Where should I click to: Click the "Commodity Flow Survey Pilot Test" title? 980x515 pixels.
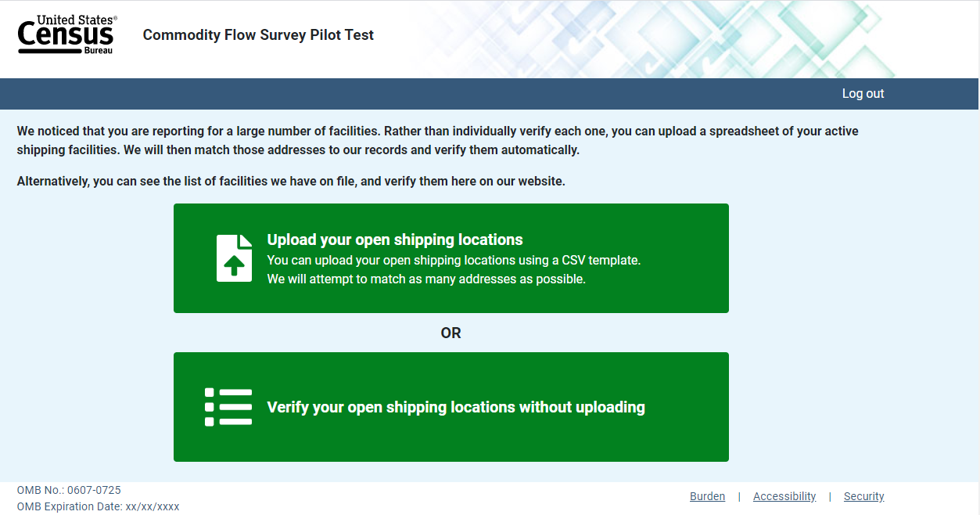point(258,35)
